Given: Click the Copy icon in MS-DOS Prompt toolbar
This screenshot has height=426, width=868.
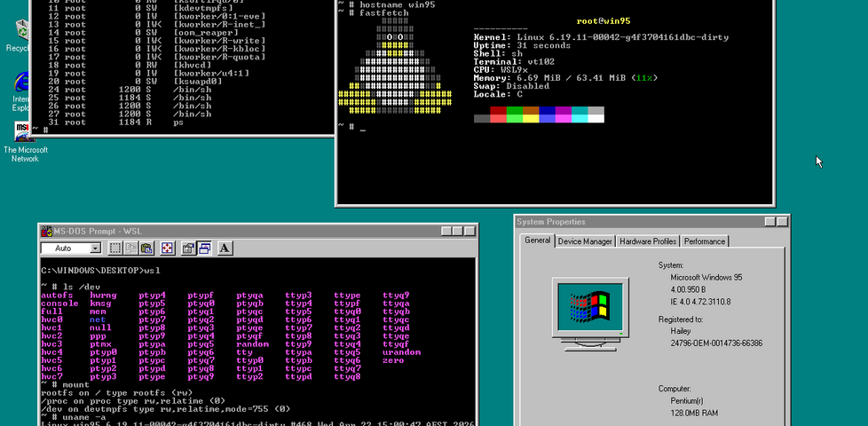Looking at the screenshot, I should tap(130, 248).
